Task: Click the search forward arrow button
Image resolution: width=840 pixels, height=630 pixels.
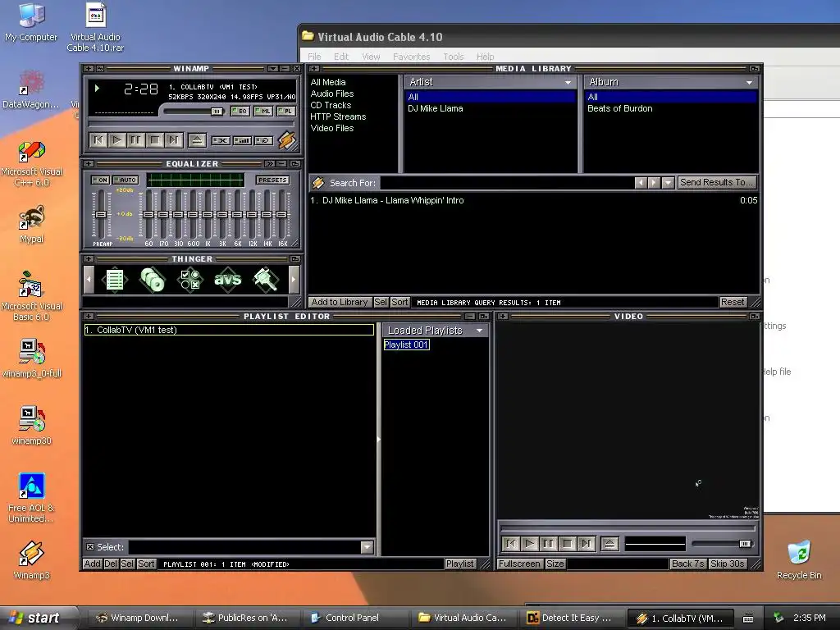Action: (654, 183)
